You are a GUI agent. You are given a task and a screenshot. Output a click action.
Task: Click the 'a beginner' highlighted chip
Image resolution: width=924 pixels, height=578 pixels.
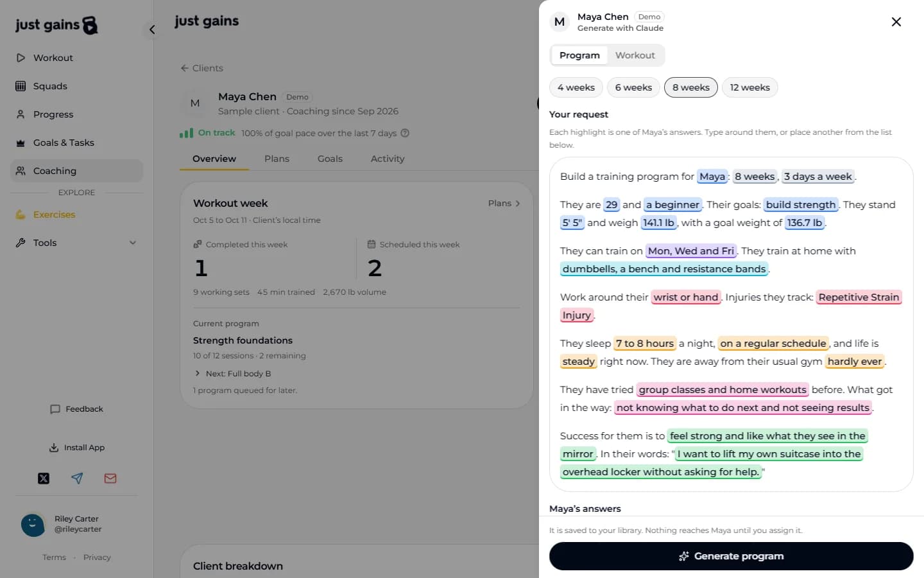coord(672,205)
